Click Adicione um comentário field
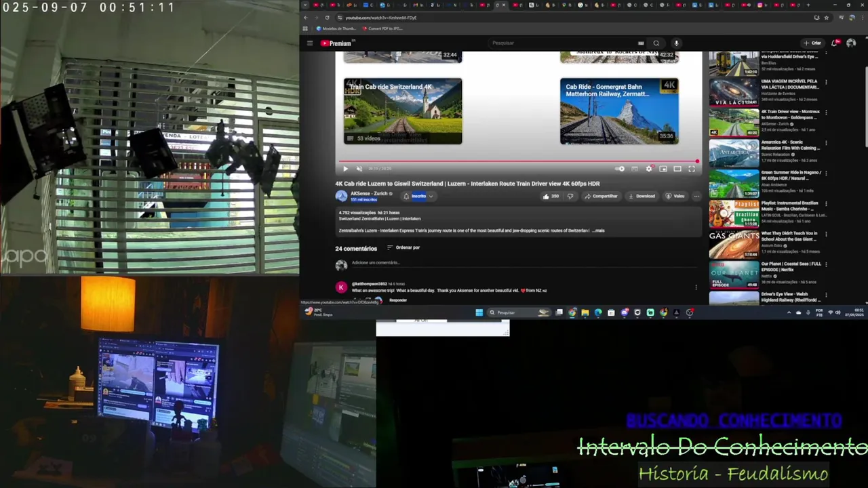Viewport: 868px width, 488px height. coord(526,263)
